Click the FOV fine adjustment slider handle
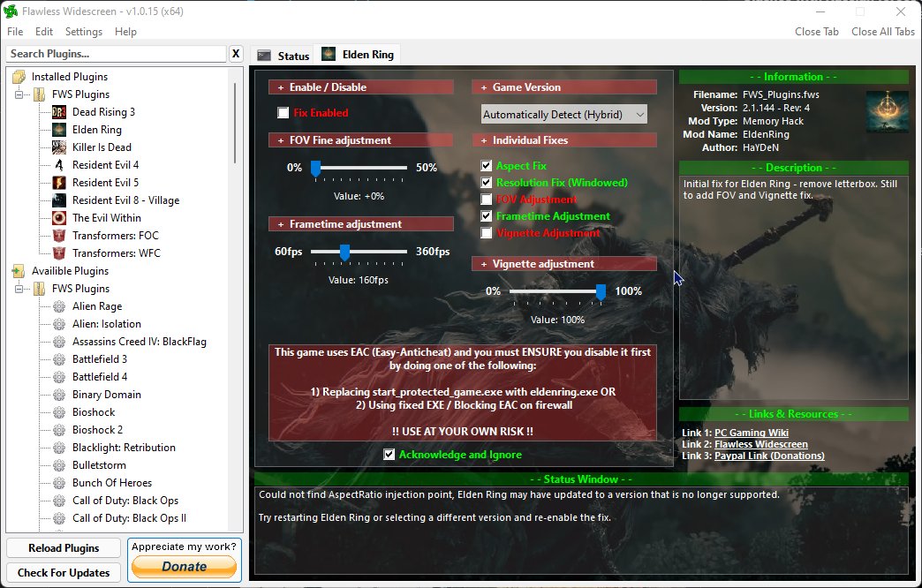The image size is (922, 588). pos(316,169)
